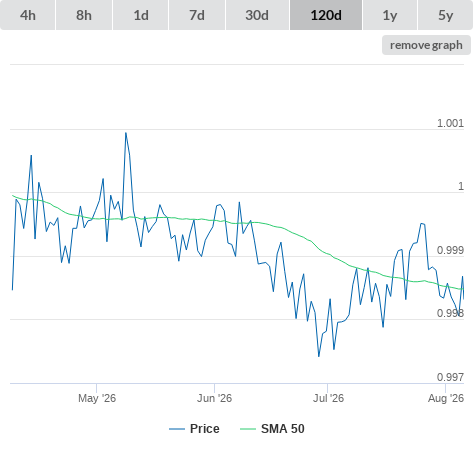Click the Jun '26 axis label
The width and height of the screenshot is (474, 455).
coord(214,398)
